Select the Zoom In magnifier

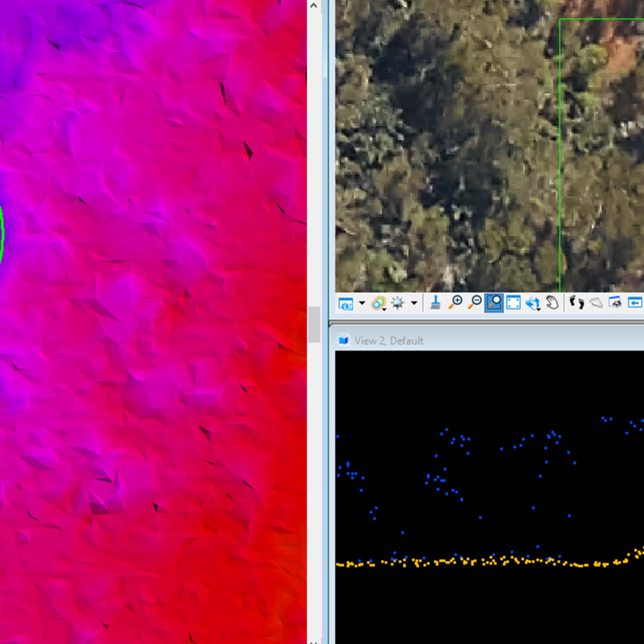455,303
